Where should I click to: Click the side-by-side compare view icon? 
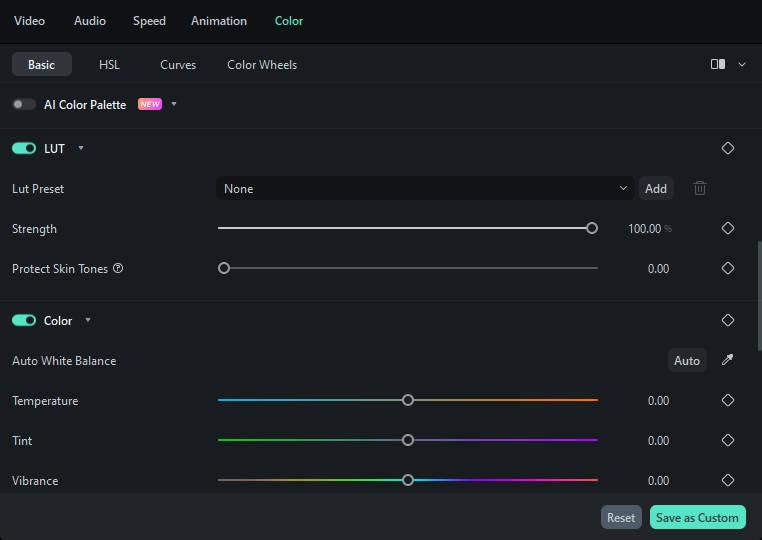tap(718, 64)
